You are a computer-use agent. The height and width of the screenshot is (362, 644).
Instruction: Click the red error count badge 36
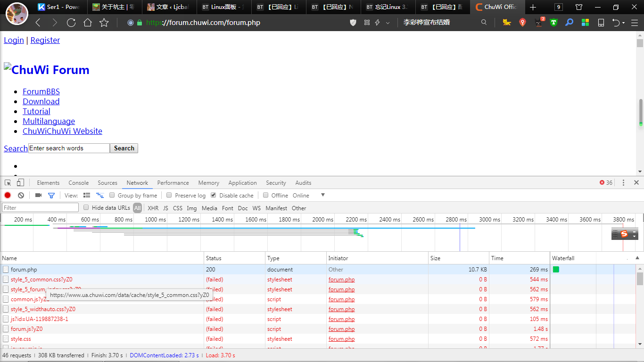point(606,182)
